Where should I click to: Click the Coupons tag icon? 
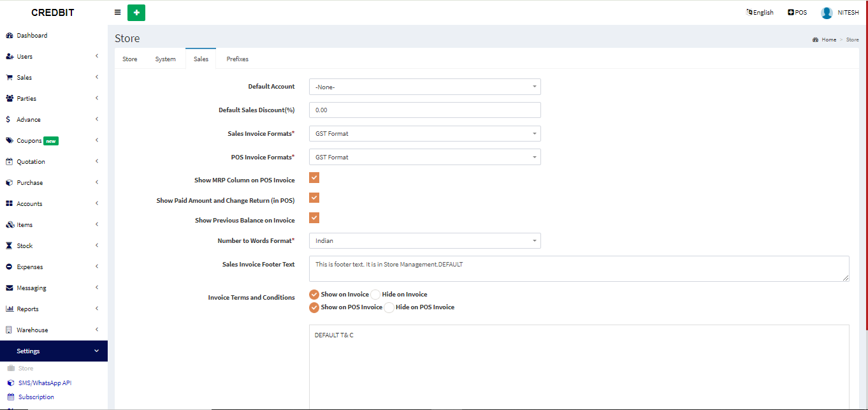(x=10, y=141)
